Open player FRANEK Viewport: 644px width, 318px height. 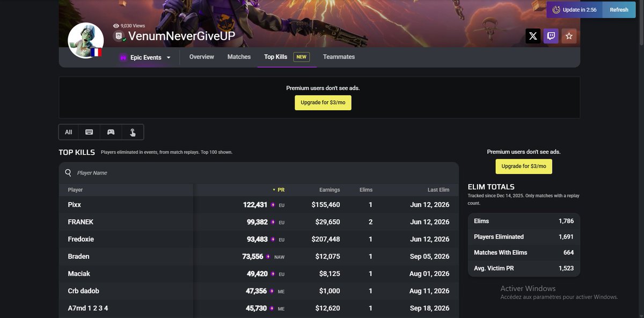(80, 222)
